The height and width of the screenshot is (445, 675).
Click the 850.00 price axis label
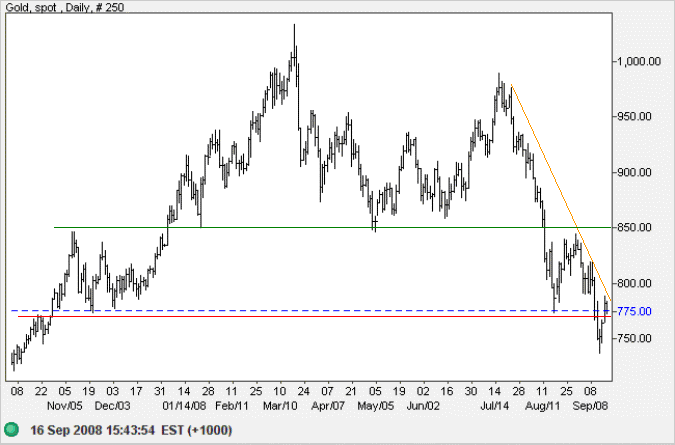[635, 227]
